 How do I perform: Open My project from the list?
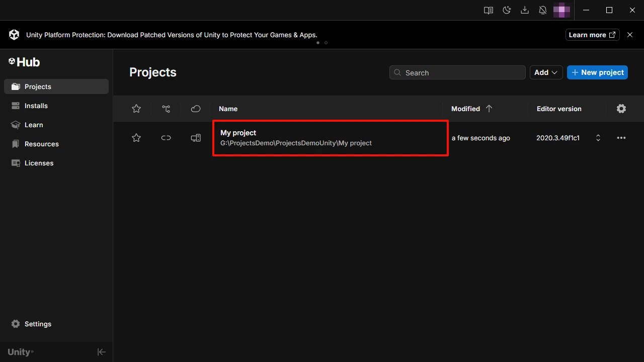[331, 138]
